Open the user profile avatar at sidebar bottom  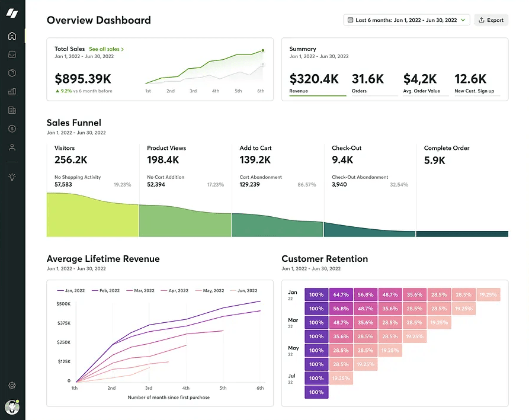pyautogui.click(x=12, y=408)
